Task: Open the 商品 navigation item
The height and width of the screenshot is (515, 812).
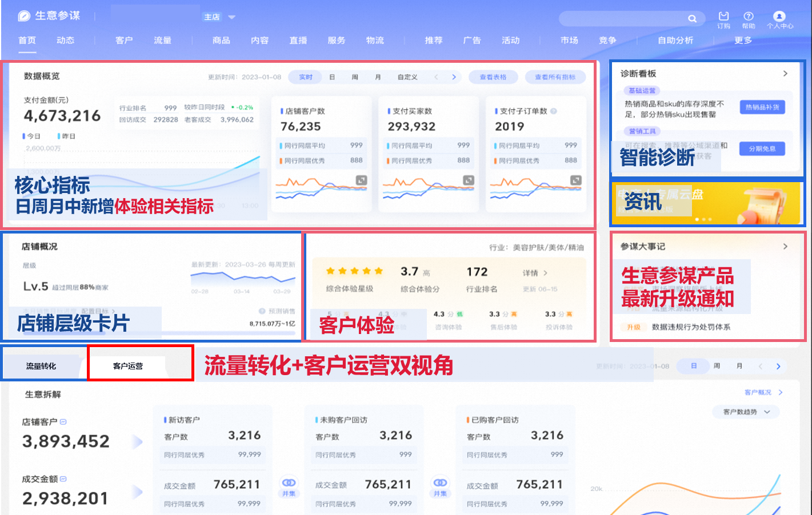Action: click(221, 41)
